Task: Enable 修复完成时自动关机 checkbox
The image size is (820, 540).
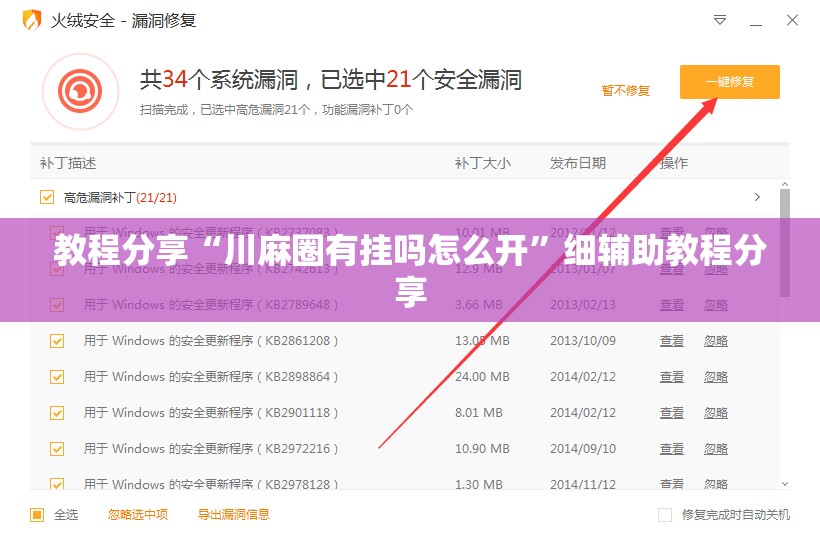Action: [665, 515]
